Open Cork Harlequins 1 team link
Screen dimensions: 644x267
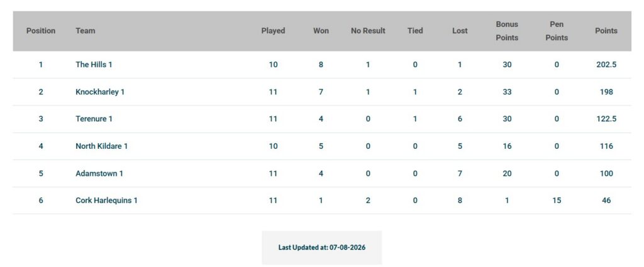[x=106, y=200]
